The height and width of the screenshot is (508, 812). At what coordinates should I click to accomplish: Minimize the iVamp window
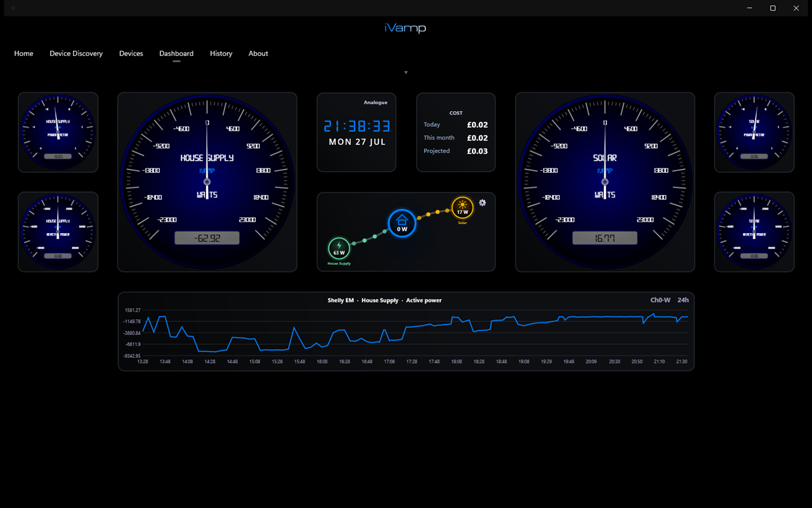750,8
